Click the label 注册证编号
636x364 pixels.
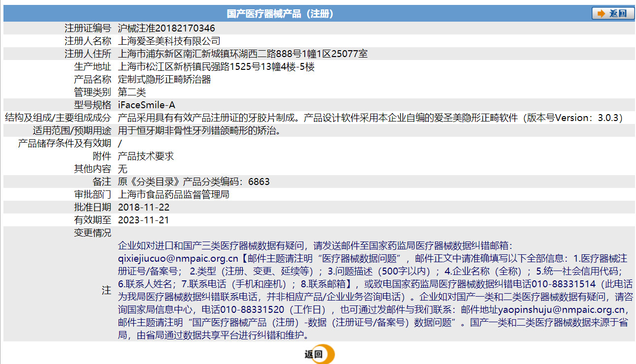(x=88, y=29)
